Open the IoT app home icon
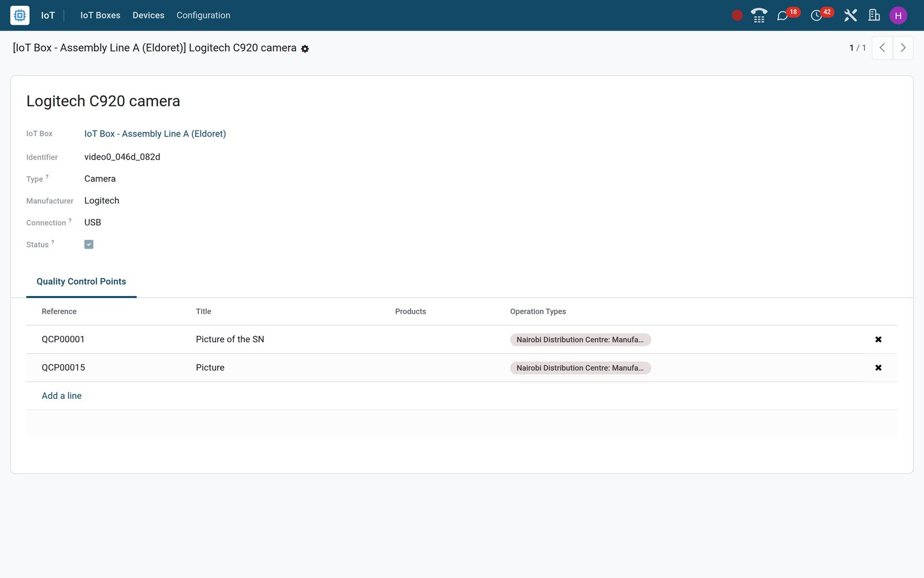The height and width of the screenshot is (578, 924). 20,15
